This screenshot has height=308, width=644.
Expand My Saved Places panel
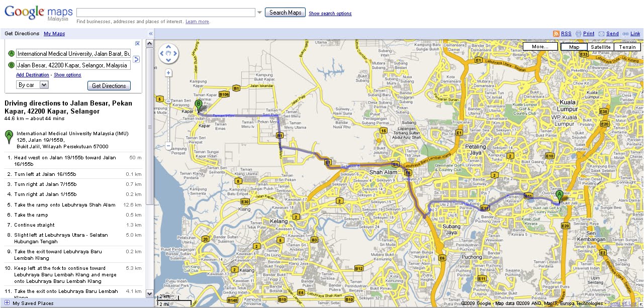(x=7, y=303)
